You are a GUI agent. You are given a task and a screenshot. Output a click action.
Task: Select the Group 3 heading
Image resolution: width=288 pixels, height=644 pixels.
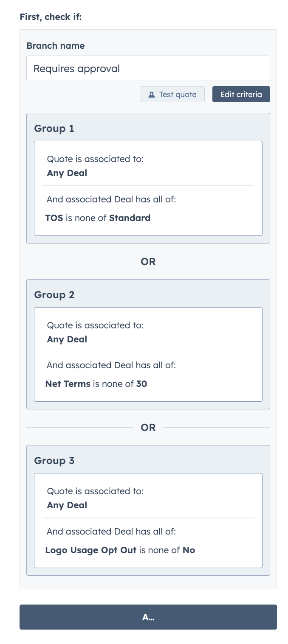point(54,461)
